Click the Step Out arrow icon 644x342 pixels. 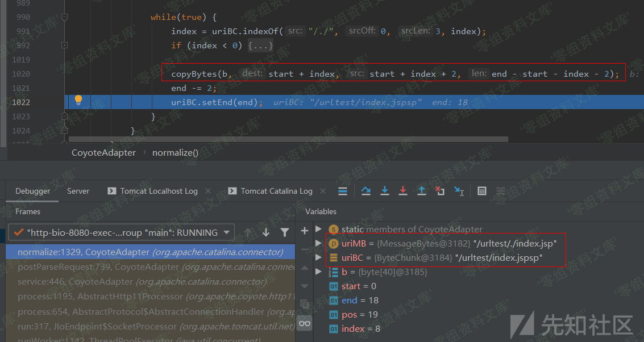click(x=421, y=191)
